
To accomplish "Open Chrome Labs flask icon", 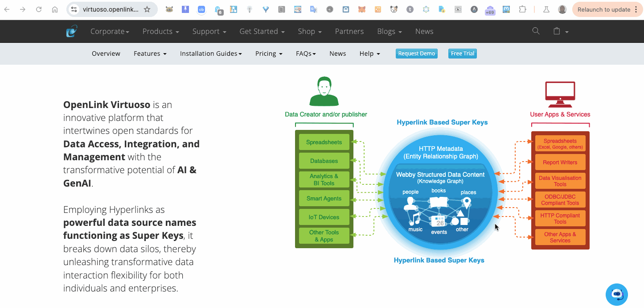I will point(546,9).
